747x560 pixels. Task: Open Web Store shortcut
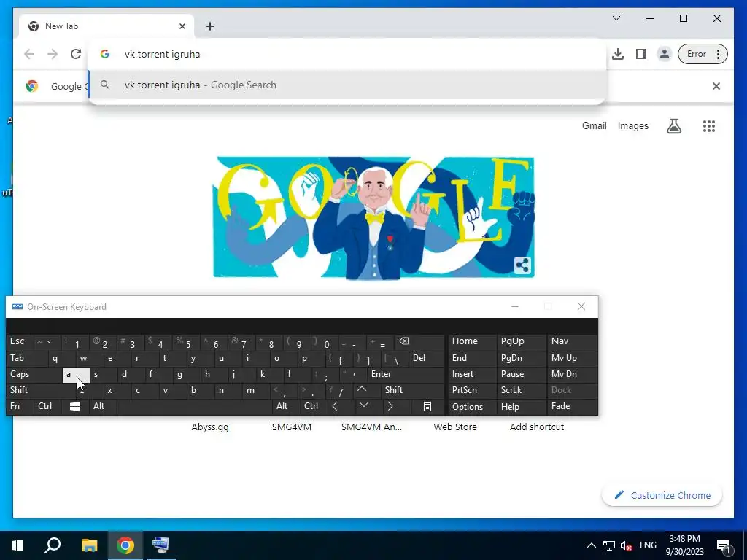tap(455, 427)
